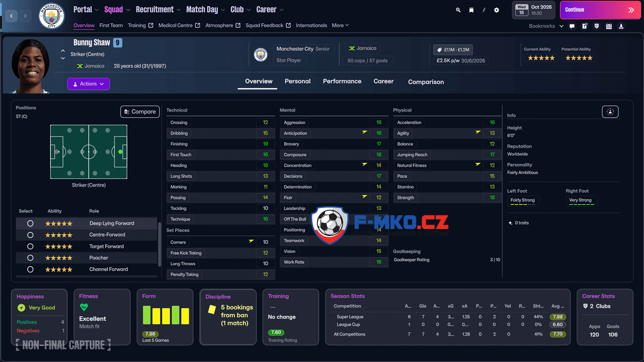Click the Anticipation attribute change arrow
Viewport: 644px width, 362px height.
[365, 132]
